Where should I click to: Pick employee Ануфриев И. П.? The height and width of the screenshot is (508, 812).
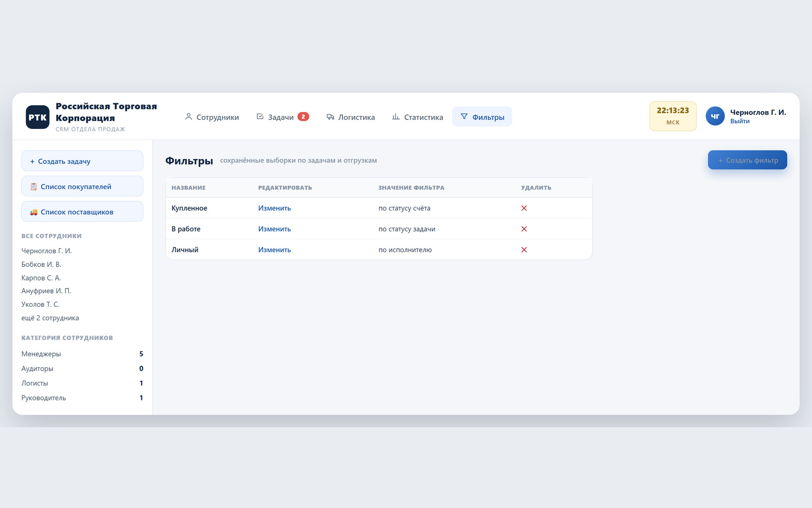[x=46, y=291]
